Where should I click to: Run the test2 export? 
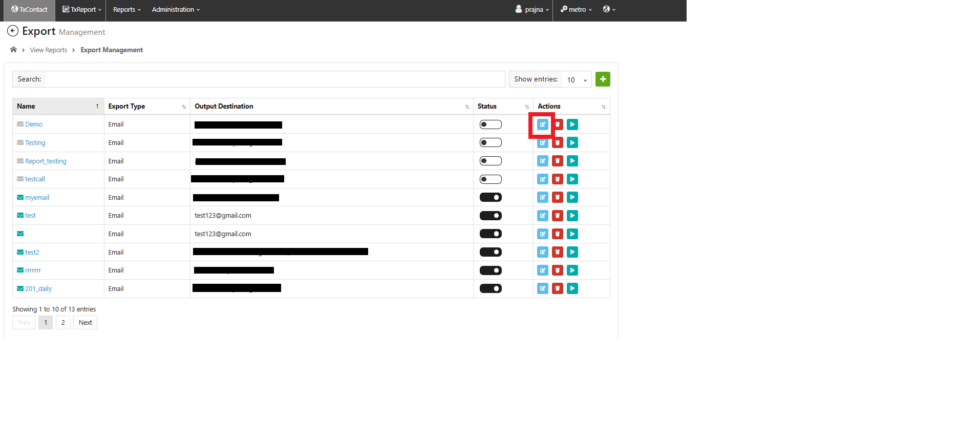pyautogui.click(x=572, y=252)
